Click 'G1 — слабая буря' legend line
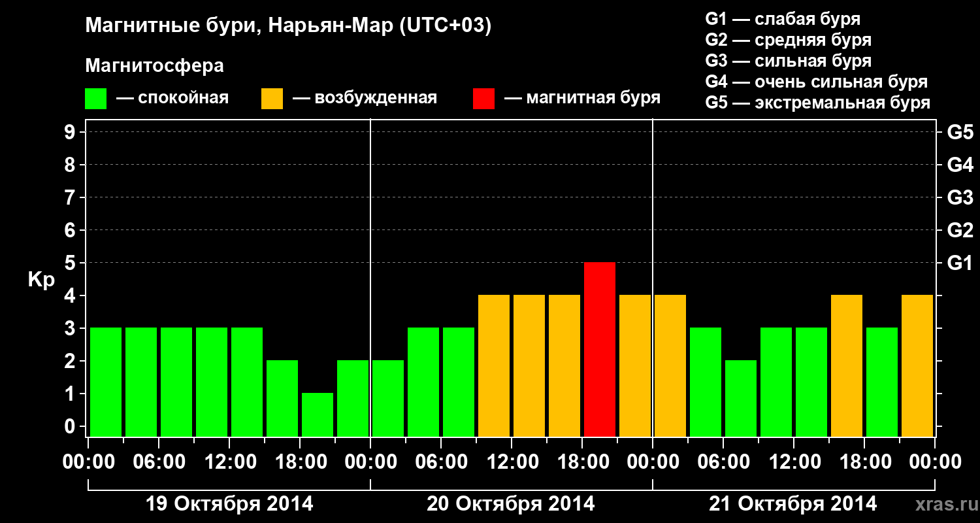The width and height of the screenshot is (980, 523). 783,19
